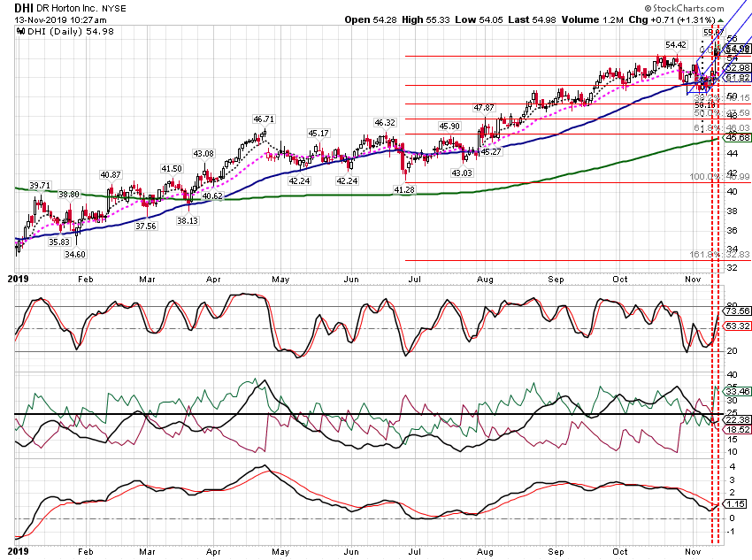The height and width of the screenshot is (560, 752).
Task: Click the candlestick icon beside DHI (Daily)
Action: coord(20,32)
